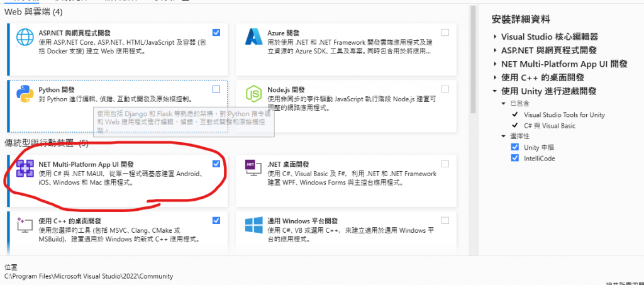Click the ASP.NET 與網頁程式開發 card title

(74, 33)
